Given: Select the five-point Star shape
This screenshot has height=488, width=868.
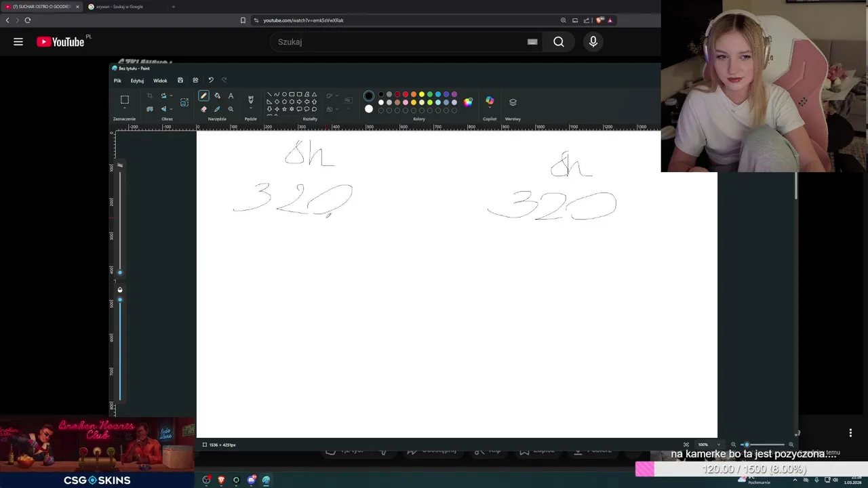Looking at the screenshot, I should 284,109.
